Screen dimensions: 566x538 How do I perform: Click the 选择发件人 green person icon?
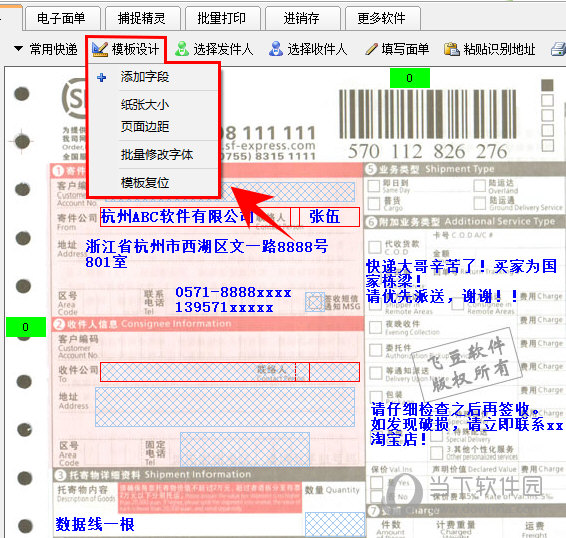182,49
